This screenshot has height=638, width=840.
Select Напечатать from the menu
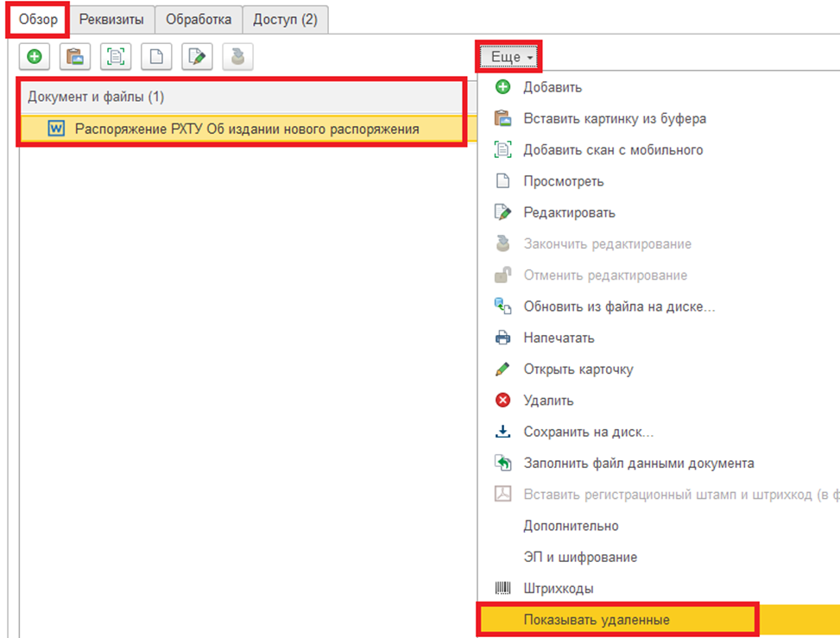(559, 338)
